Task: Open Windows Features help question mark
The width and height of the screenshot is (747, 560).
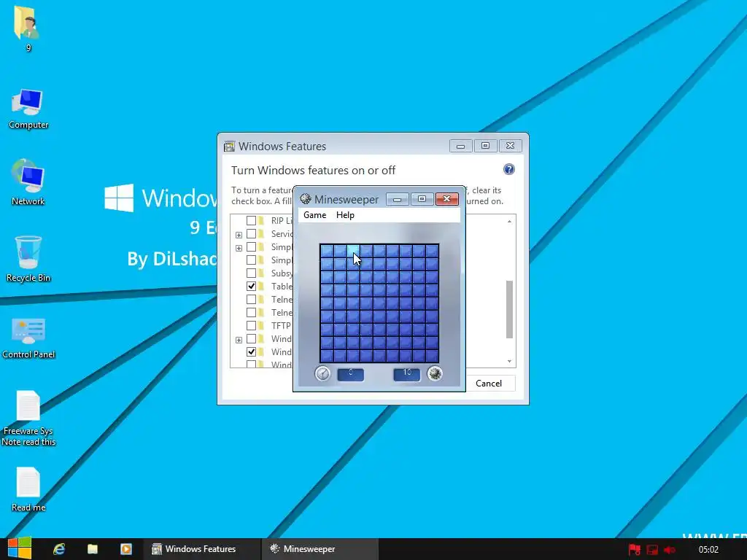Action: coord(508,169)
